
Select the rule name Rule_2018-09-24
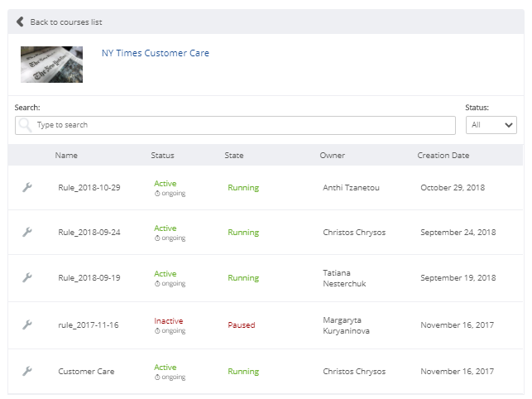click(89, 233)
